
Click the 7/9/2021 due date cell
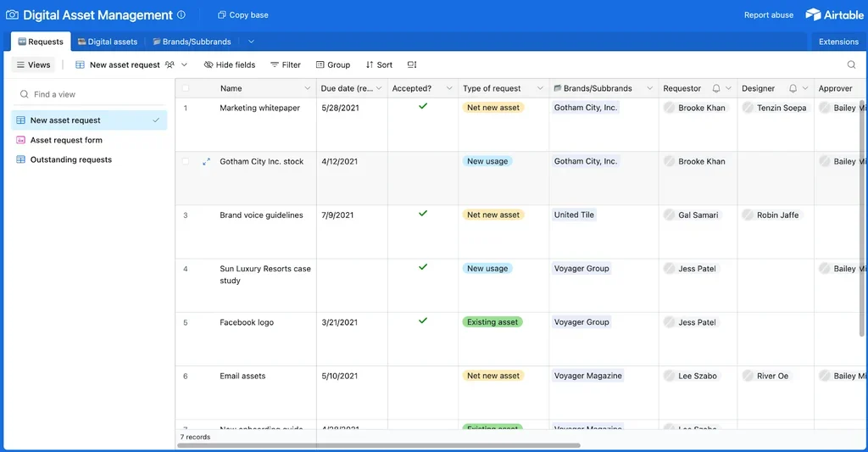[352, 232]
